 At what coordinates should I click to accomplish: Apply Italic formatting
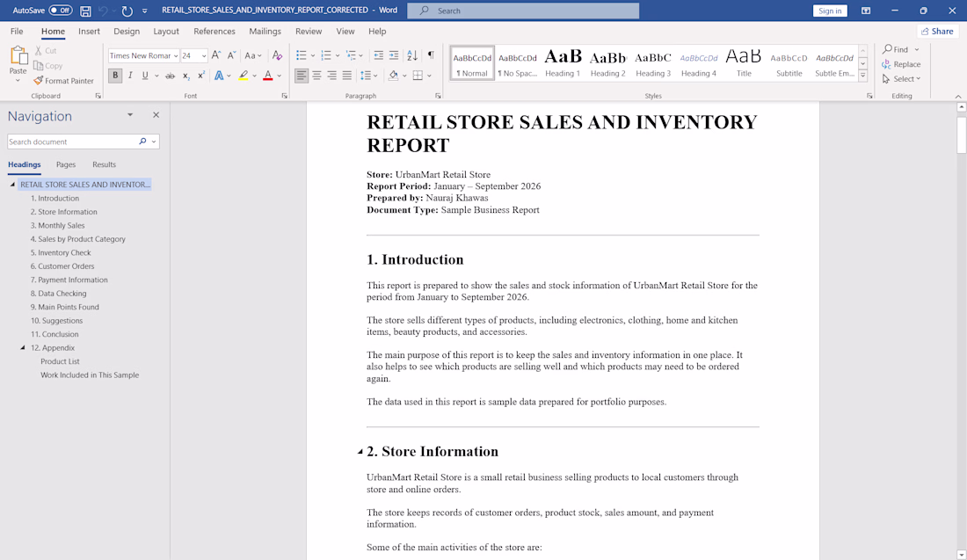pos(130,76)
